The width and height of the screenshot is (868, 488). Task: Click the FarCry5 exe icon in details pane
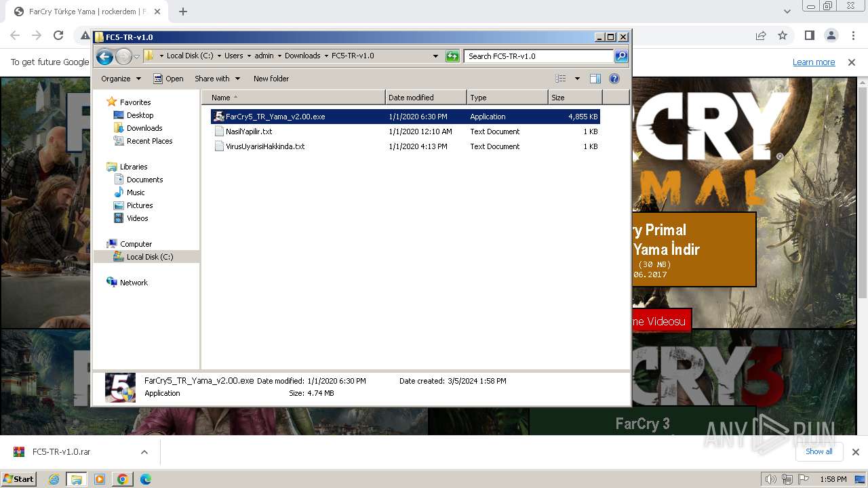(x=120, y=388)
